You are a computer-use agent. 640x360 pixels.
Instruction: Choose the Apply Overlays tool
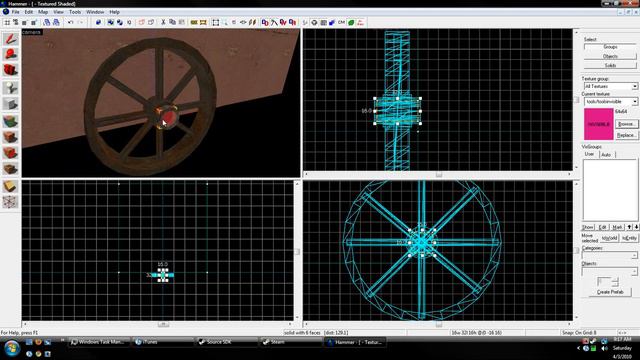[11, 169]
